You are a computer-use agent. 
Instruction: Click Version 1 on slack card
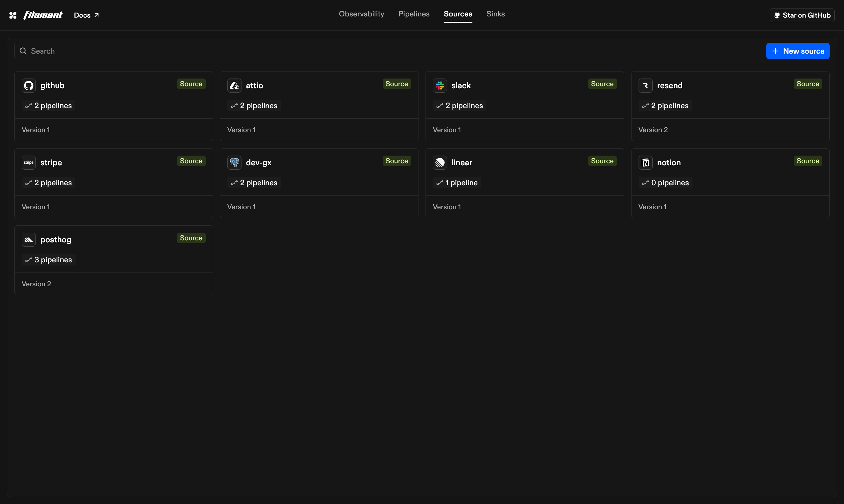(x=447, y=130)
